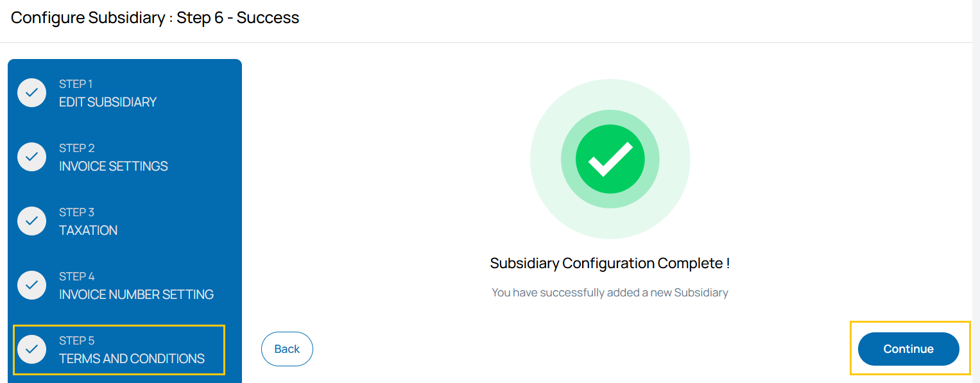Image resolution: width=980 pixels, height=383 pixels.
Task: Click the Step 3 checkmark circle icon
Action: click(32, 221)
